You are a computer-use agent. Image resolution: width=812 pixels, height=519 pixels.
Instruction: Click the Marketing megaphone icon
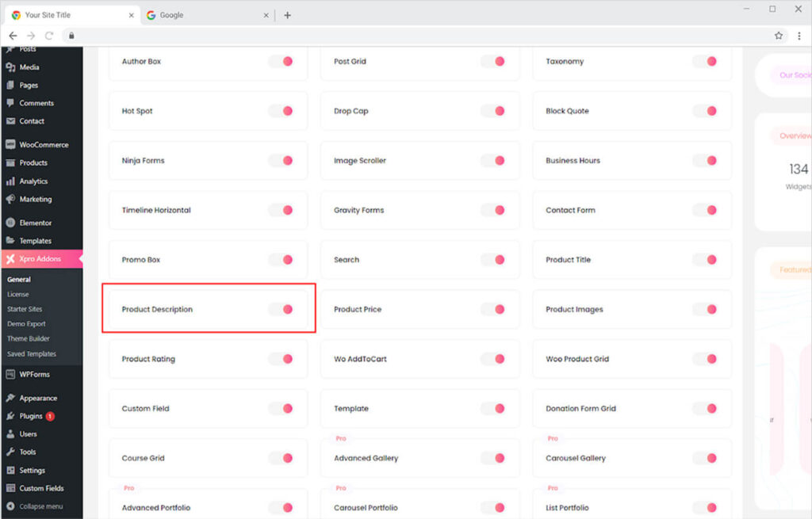pyautogui.click(x=10, y=200)
